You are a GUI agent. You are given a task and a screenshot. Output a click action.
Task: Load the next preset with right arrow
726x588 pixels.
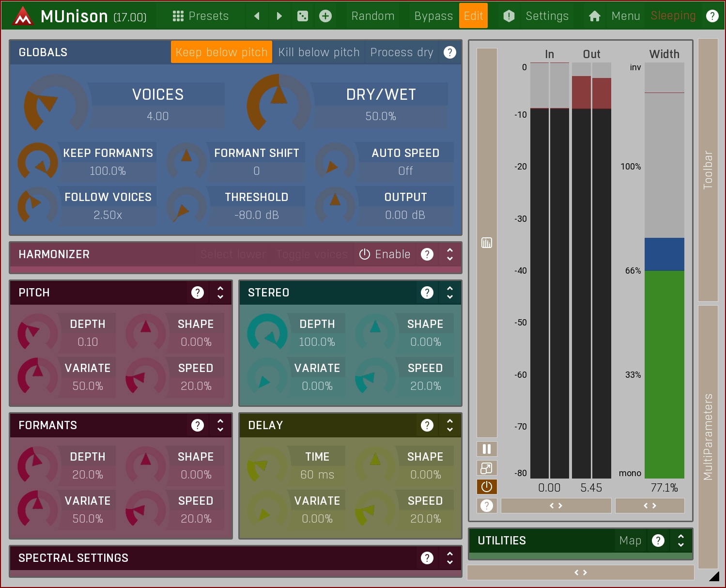pos(279,16)
